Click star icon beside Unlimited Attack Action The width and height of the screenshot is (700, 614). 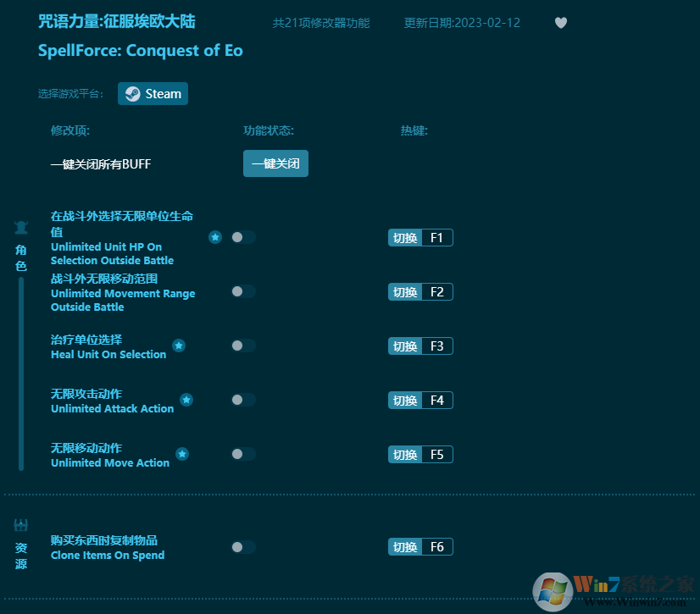click(186, 400)
